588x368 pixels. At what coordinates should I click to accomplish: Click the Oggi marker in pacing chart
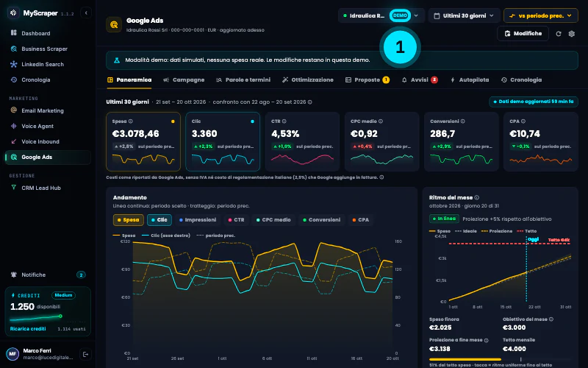tap(533, 239)
